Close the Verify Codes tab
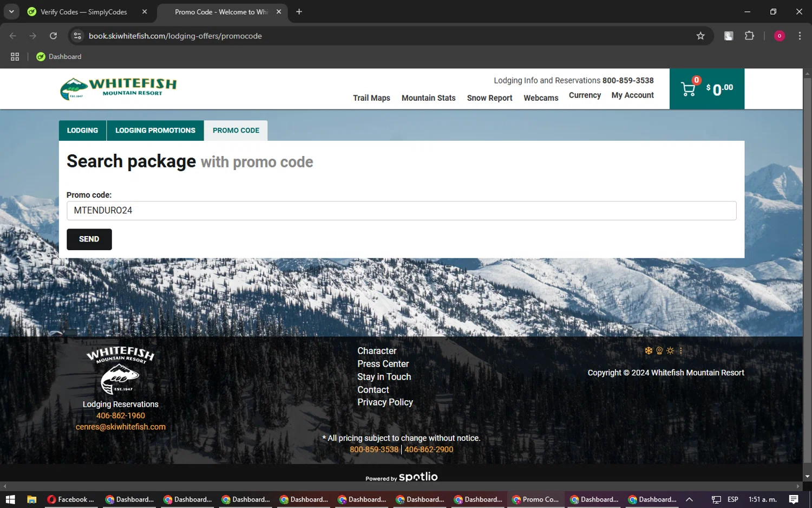Viewport: 812px width, 508px height. 145,11
